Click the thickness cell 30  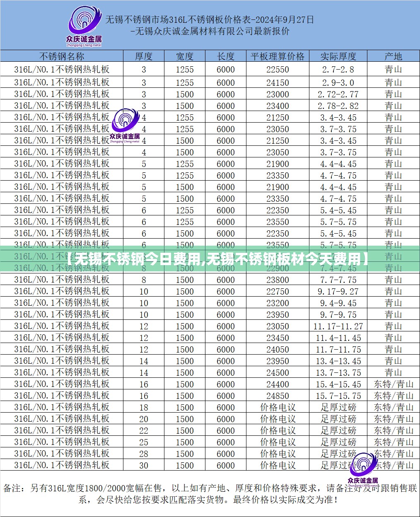coord(144,465)
